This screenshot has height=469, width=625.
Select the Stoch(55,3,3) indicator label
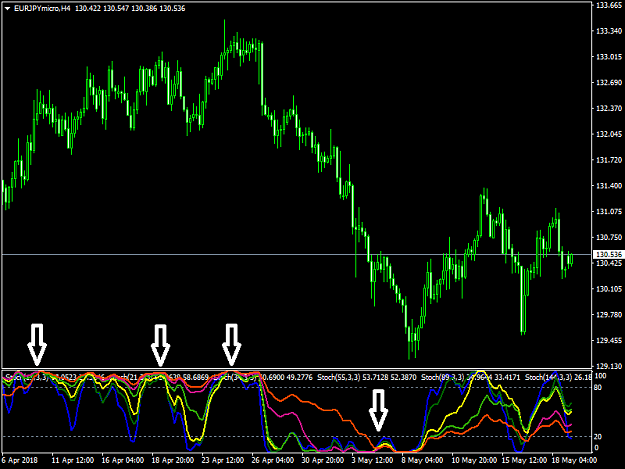(338, 377)
